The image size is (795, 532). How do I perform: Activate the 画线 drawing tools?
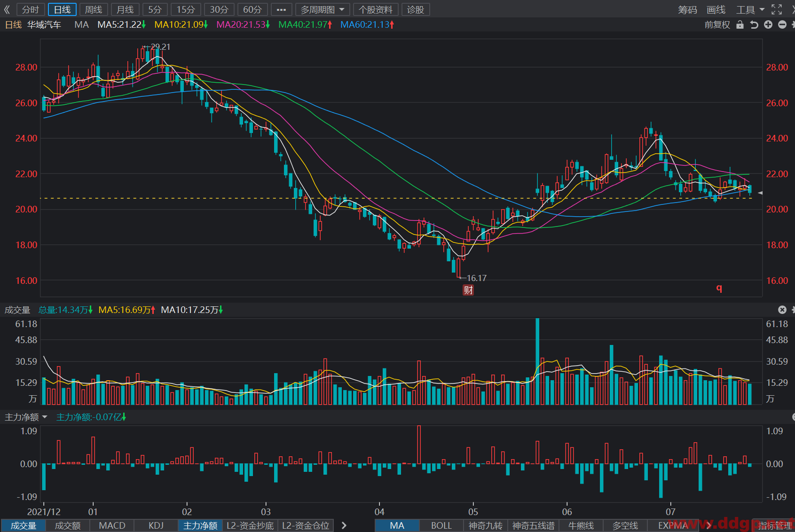(x=716, y=9)
